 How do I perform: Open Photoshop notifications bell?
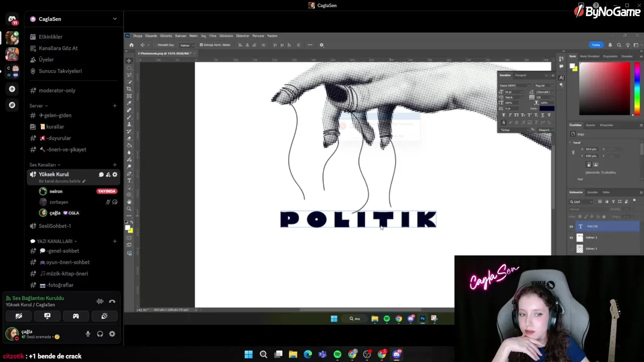coord(610,45)
